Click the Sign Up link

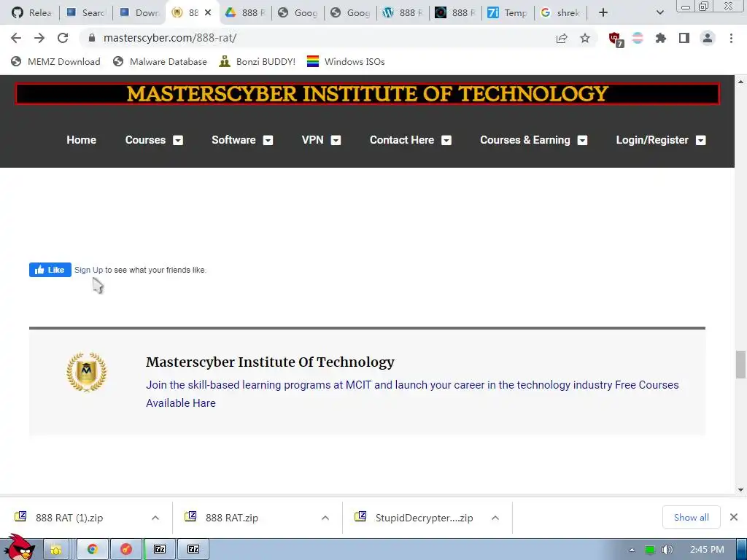[88, 270]
